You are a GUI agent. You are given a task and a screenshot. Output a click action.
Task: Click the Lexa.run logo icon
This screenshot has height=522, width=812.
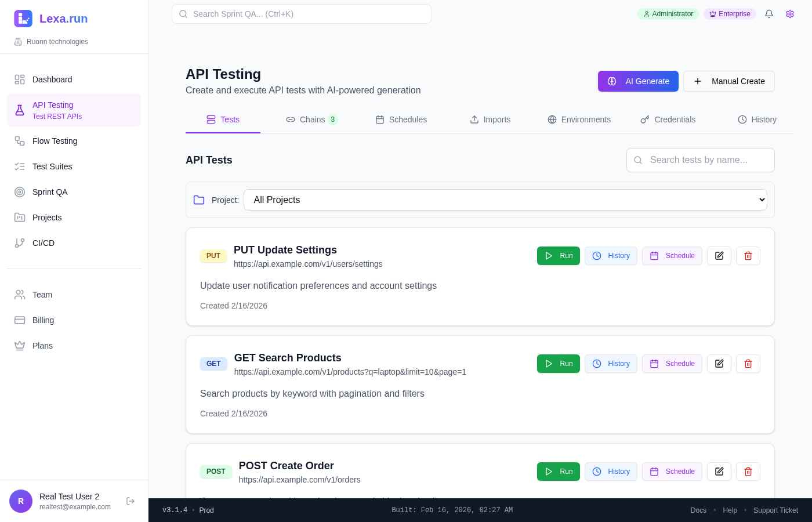click(23, 19)
